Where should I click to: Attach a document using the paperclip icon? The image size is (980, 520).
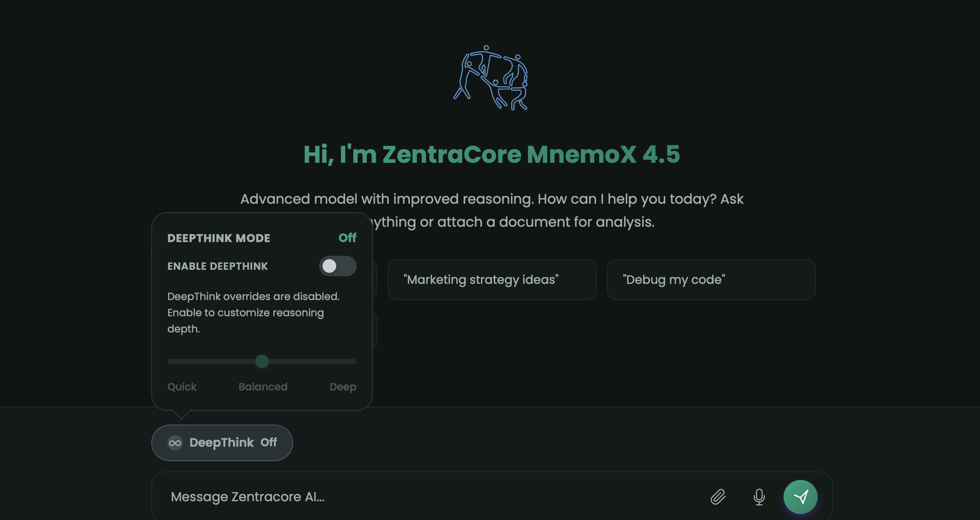[718, 497]
